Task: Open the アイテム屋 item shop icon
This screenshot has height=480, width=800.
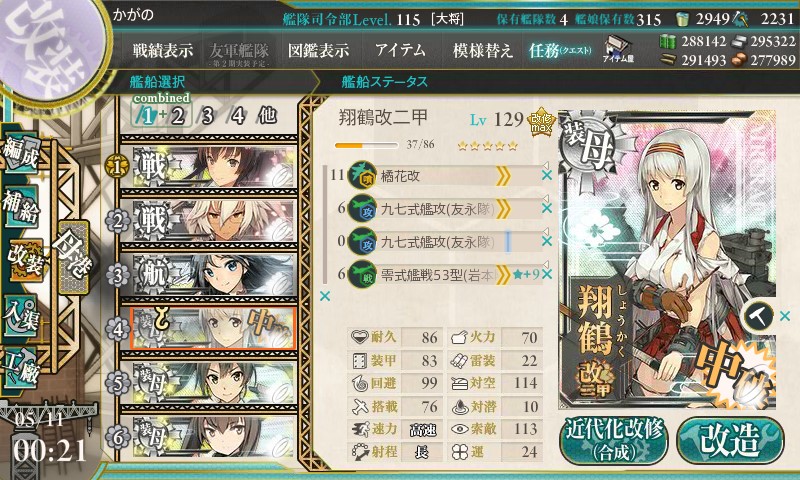Action: [x=618, y=49]
